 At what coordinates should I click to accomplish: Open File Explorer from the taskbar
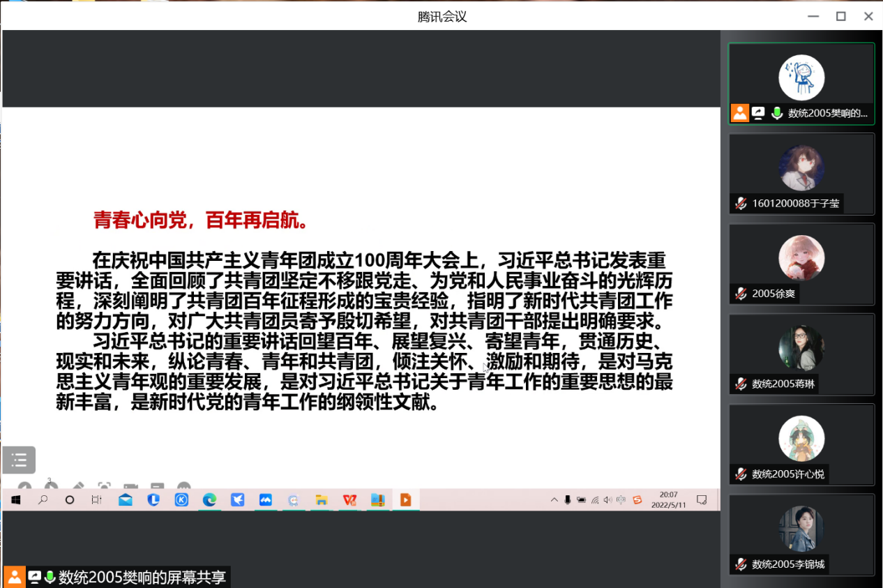pos(322,499)
